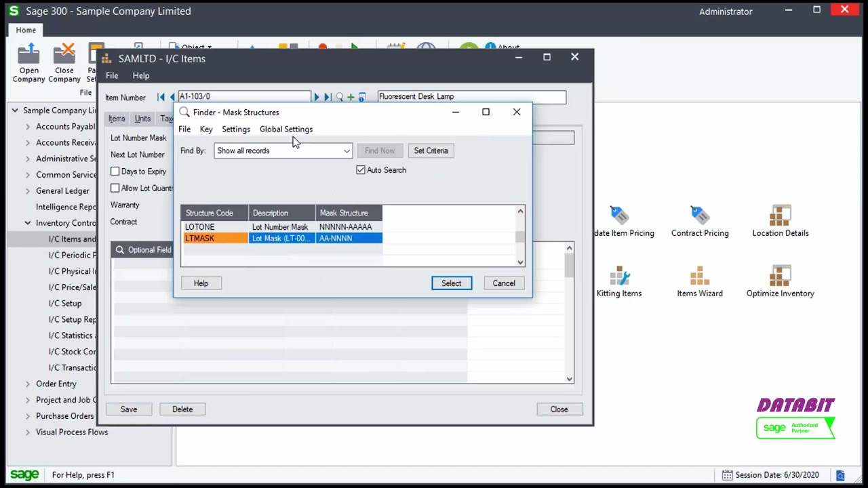
Task: Expand the Accounts Receivable tree node
Action: 28,142
